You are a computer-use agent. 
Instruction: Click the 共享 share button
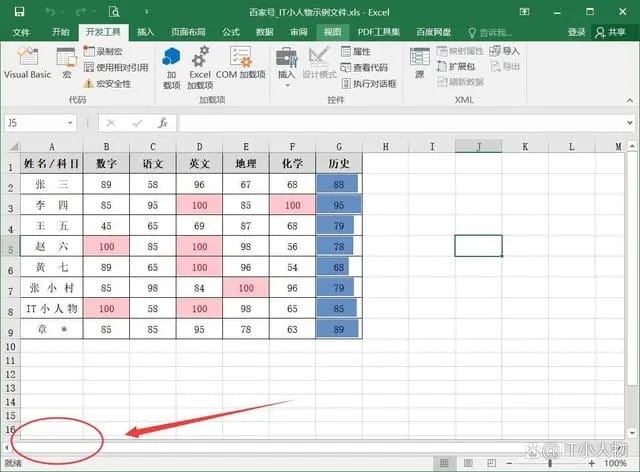611,32
